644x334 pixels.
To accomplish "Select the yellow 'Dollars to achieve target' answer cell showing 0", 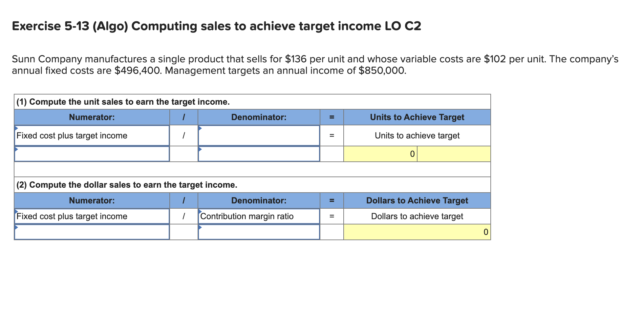I will pos(417,232).
